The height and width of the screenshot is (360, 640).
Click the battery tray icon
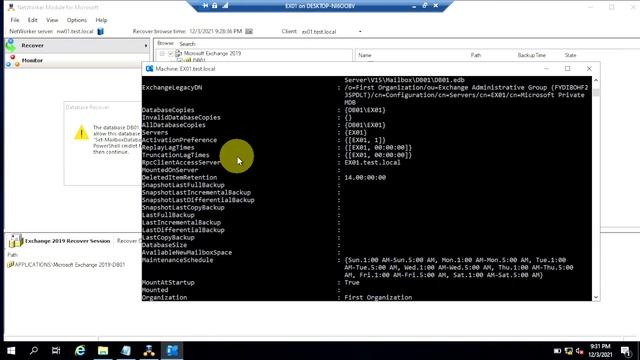click(x=557, y=351)
